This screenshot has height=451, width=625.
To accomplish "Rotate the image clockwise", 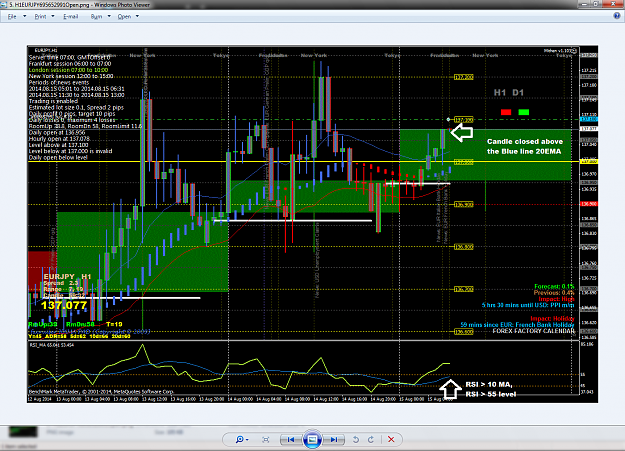I will pyautogui.click(x=371, y=439).
